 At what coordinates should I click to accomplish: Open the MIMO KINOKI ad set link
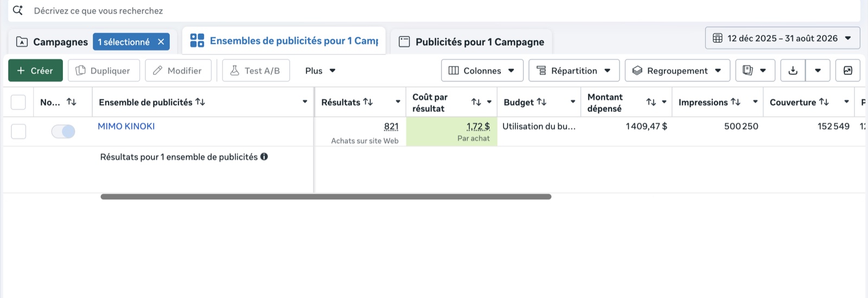tap(126, 126)
